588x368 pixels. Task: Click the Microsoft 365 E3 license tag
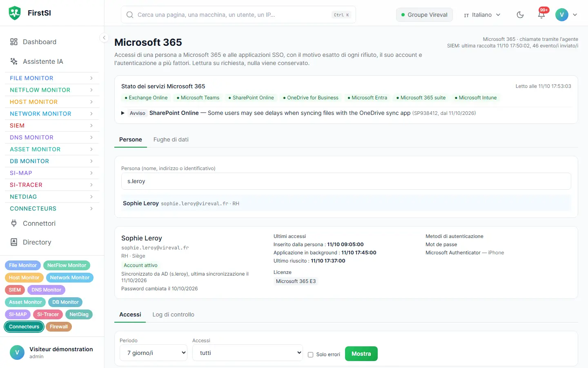tap(296, 281)
